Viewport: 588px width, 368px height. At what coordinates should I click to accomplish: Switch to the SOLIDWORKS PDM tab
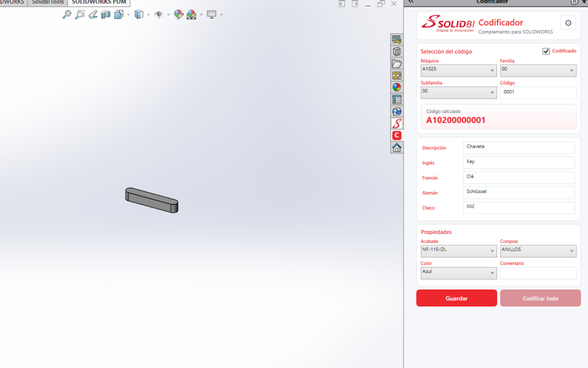(x=99, y=2)
